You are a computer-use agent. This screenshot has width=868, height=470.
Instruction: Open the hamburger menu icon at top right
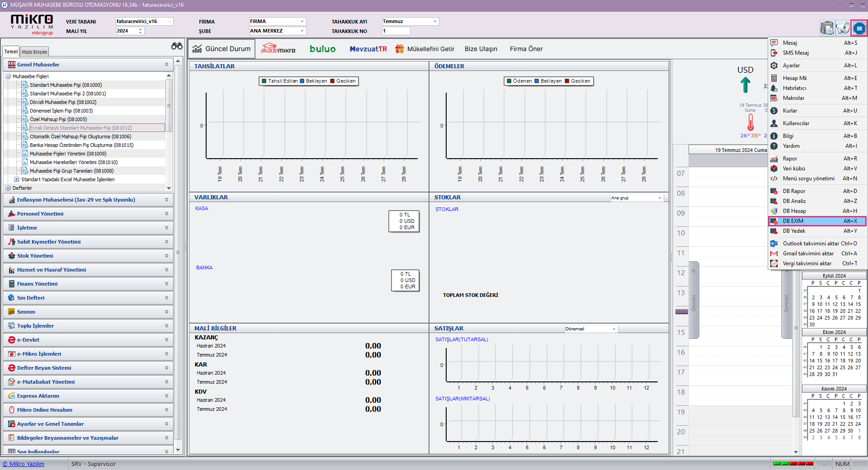click(859, 28)
